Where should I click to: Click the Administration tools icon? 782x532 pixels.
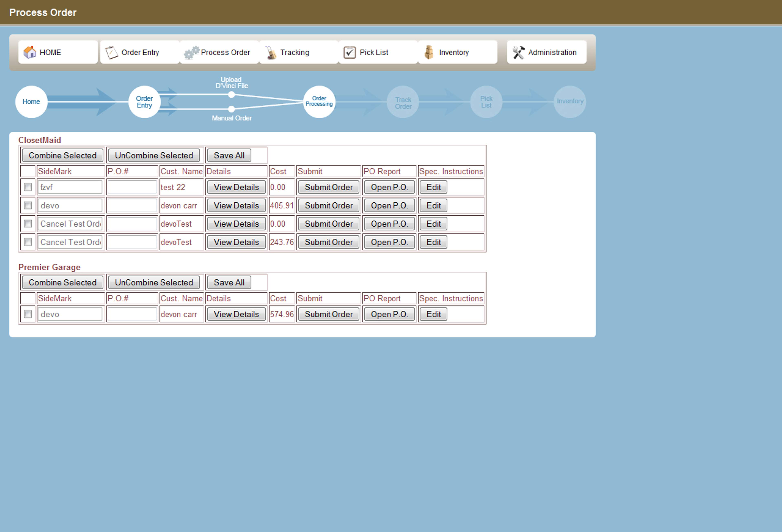point(518,53)
